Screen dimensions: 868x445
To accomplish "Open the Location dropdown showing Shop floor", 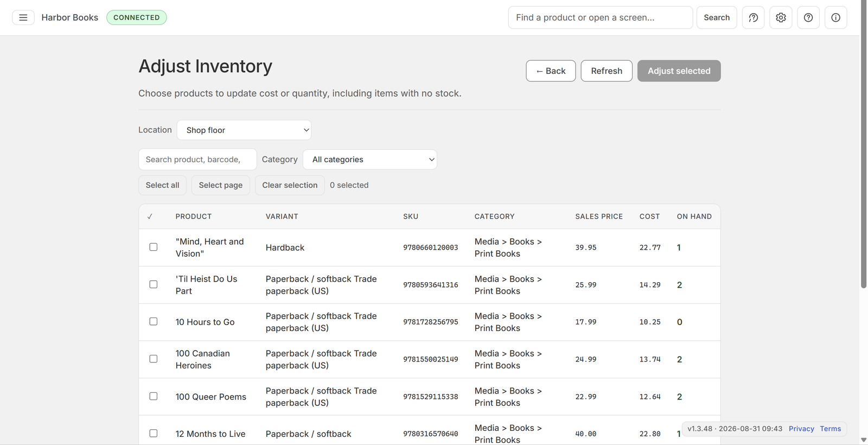I will (x=244, y=130).
